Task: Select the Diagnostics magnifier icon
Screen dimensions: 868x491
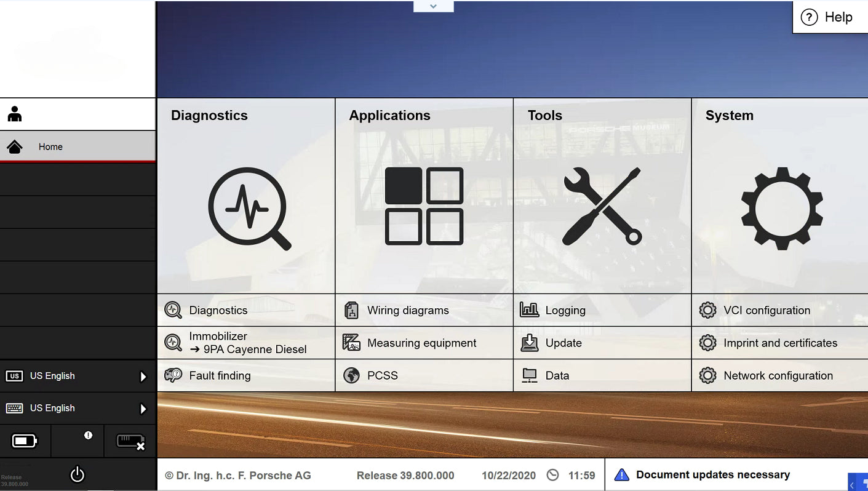Action: point(249,208)
